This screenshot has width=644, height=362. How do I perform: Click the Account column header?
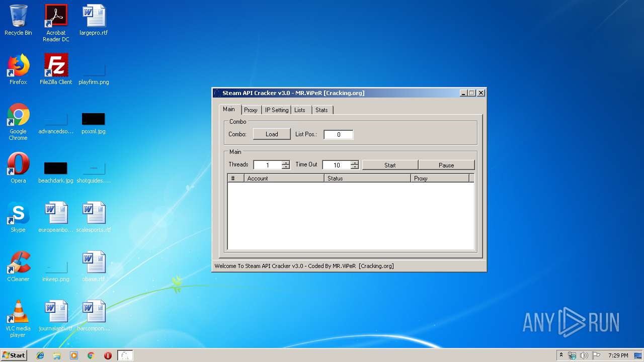click(284, 178)
